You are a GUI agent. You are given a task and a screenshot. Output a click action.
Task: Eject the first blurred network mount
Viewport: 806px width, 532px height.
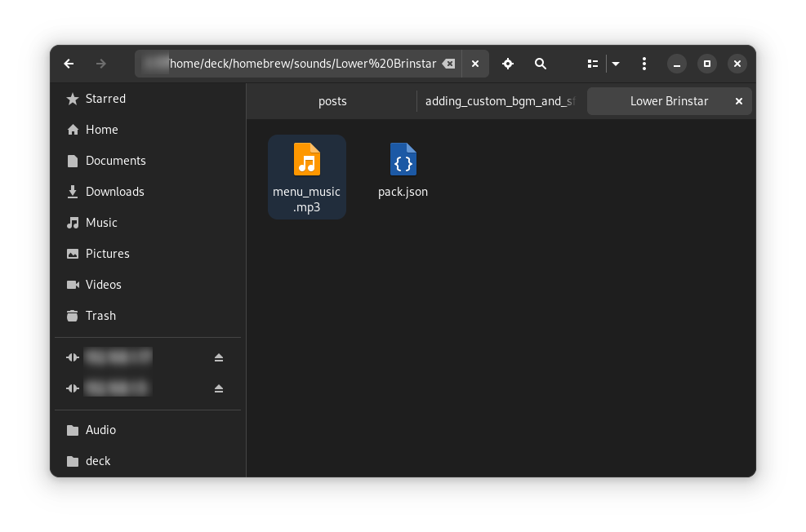[219, 357]
